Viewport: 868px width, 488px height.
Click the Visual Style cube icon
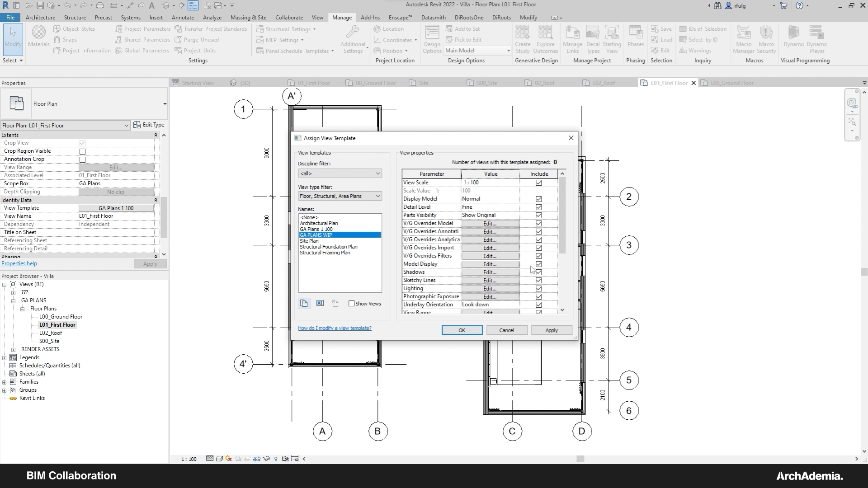coord(219,458)
